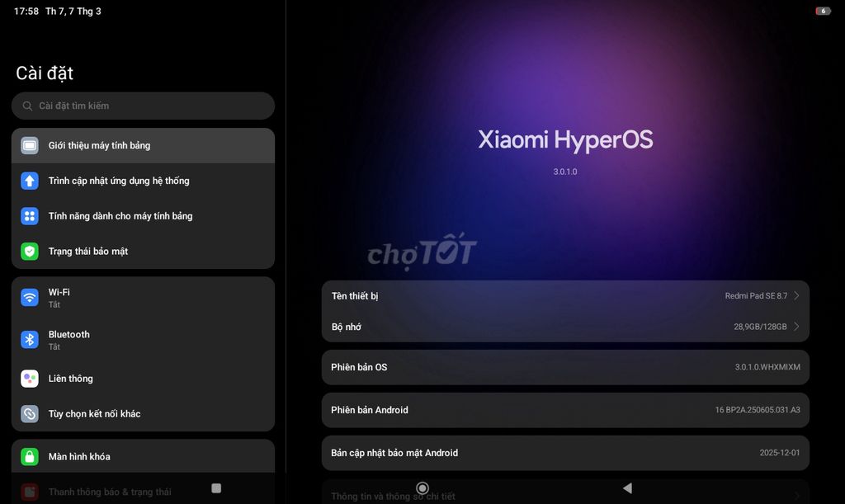Open Thông tin và thông số chi tiết
This screenshot has width=845, height=504.
point(565,493)
